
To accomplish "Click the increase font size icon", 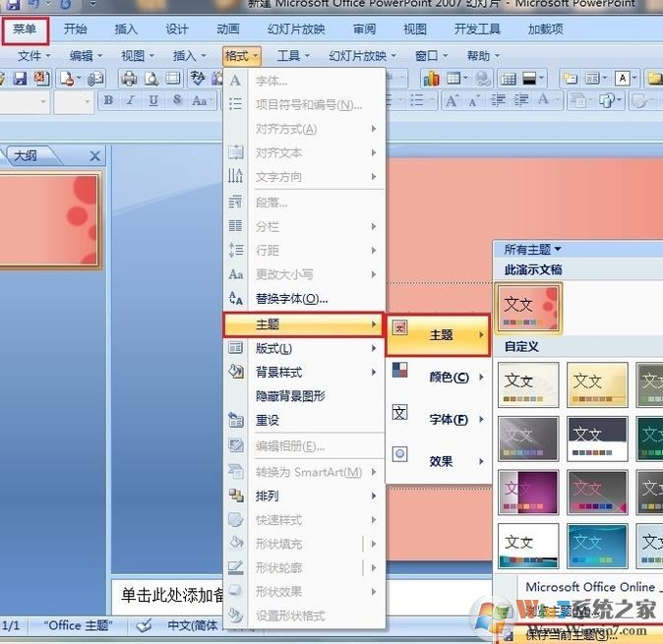I will point(452,100).
